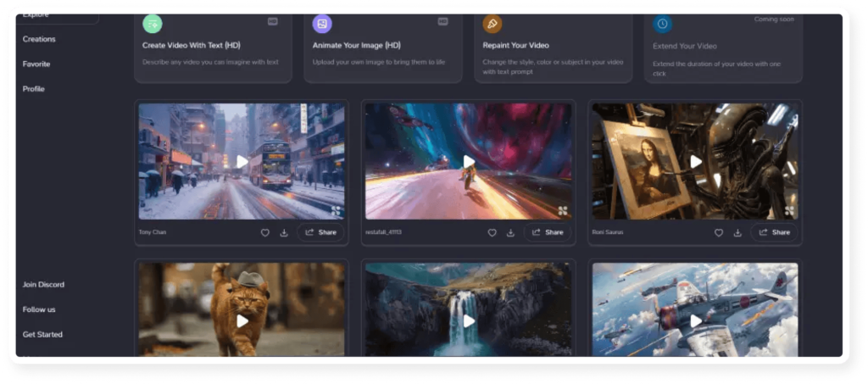Share the Roni Saurus alien painting video
868x384 pixels.
(774, 232)
